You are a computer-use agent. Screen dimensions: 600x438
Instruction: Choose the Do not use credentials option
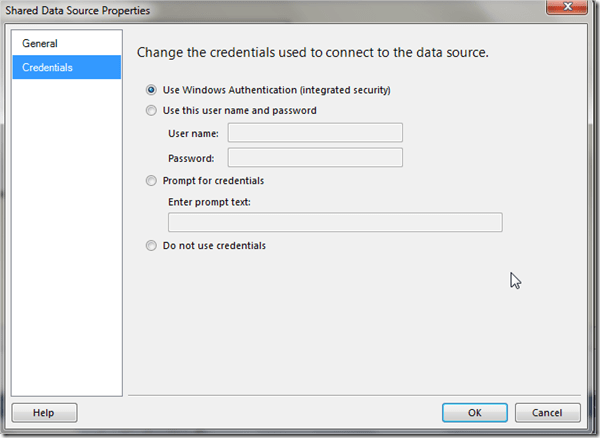coord(152,246)
